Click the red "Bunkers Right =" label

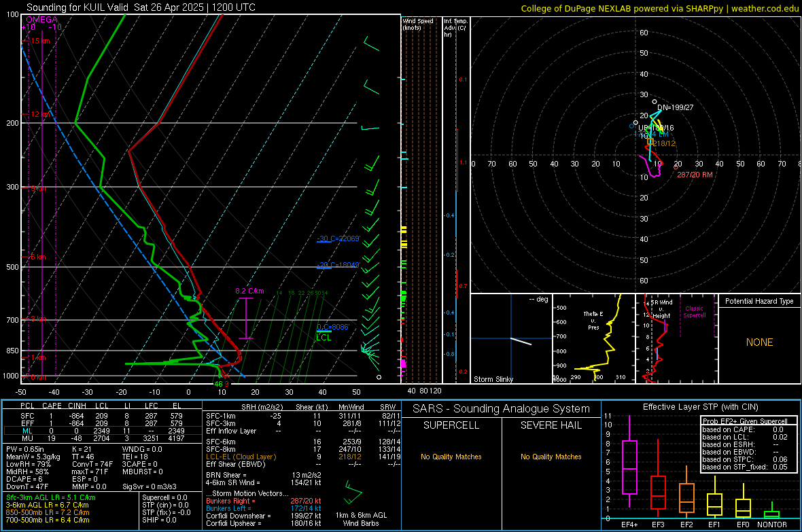(x=230, y=501)
